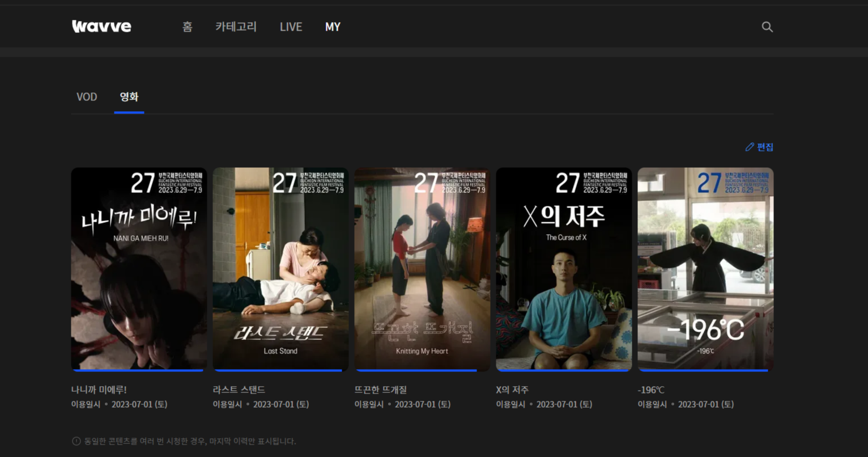Click the 이용일시 date under 나니까 미에루!
Image resolution: width=868 pixels, height=457 pixels.
tap(119, 404)
